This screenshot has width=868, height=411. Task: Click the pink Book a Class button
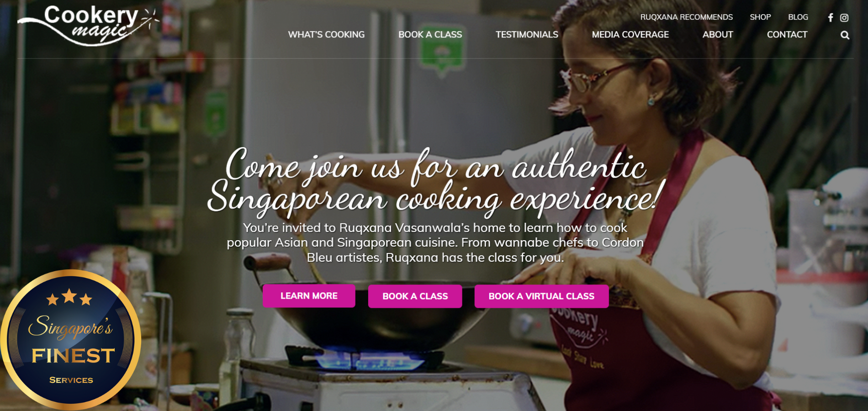(x=415, y=296)
